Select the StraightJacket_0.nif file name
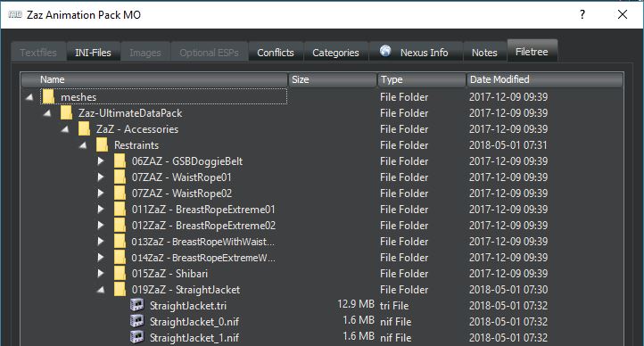This screenshot has width=644, height=346. (194, 321)
